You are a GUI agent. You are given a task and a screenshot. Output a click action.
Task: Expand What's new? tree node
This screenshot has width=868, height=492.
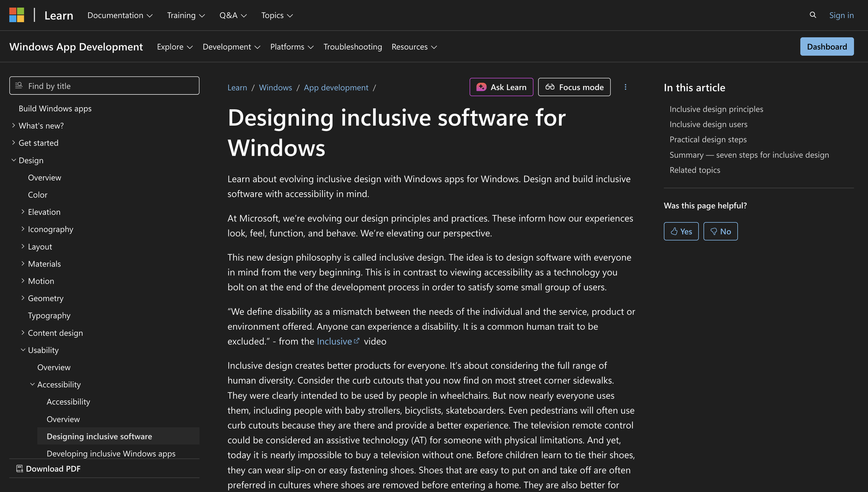13,125
